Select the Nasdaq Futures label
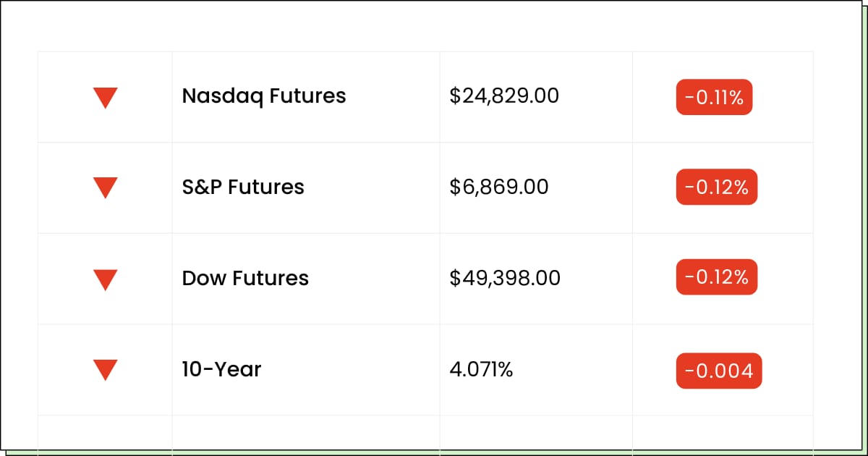868x456 pixels. coord(264,96)
